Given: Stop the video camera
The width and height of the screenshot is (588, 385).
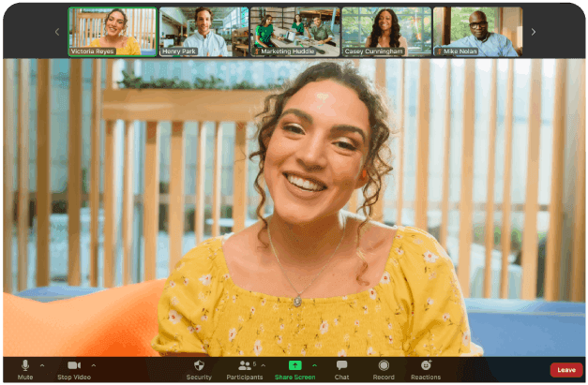Looking at the screenshot, I should point(74,370).
